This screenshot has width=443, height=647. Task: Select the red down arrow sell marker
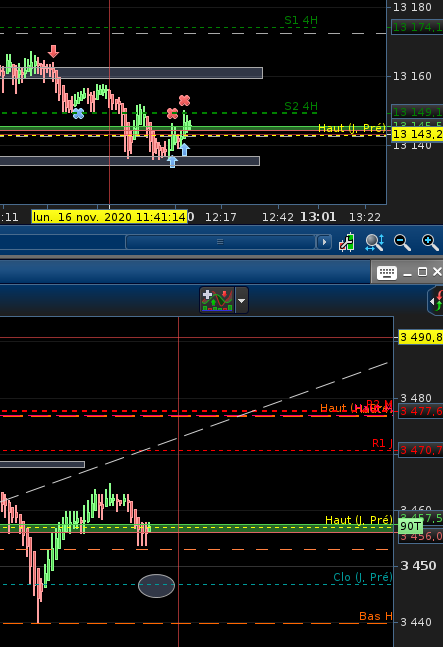pyautogui.click(x=53, y=52)
